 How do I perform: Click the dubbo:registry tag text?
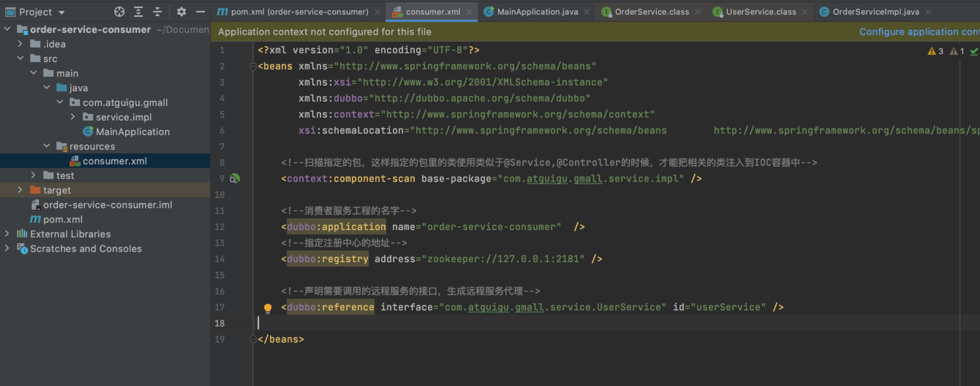(328, 259)
